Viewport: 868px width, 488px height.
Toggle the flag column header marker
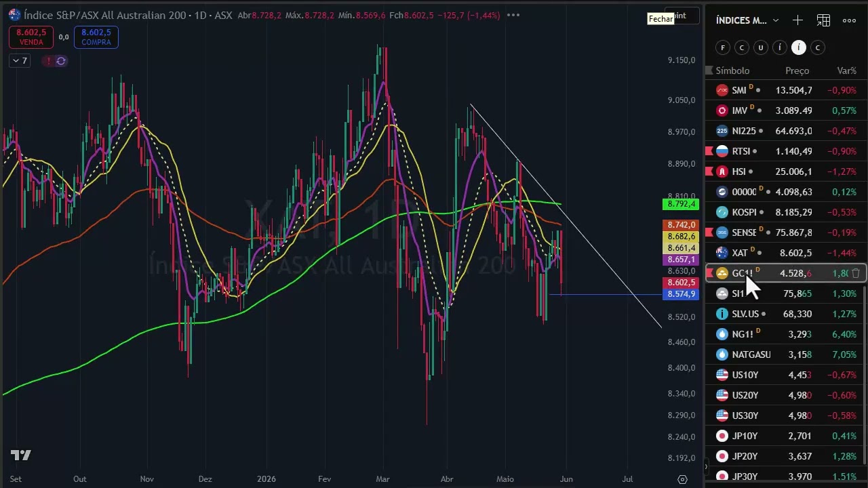[x=709, y=70]
